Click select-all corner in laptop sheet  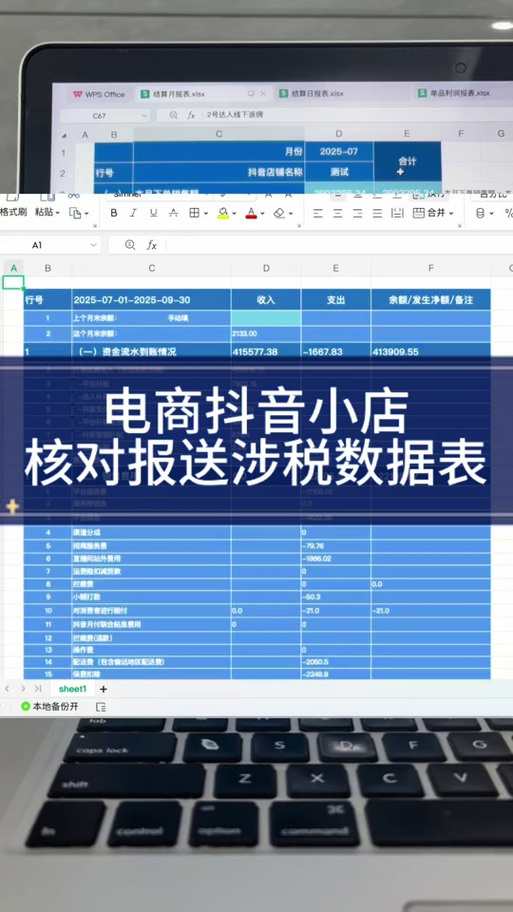click(65, 135)
